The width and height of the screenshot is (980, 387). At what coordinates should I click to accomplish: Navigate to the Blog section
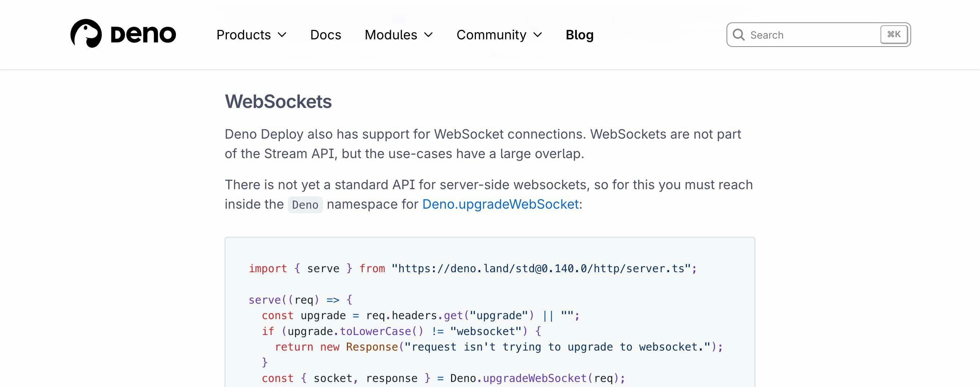coord(579,35)
